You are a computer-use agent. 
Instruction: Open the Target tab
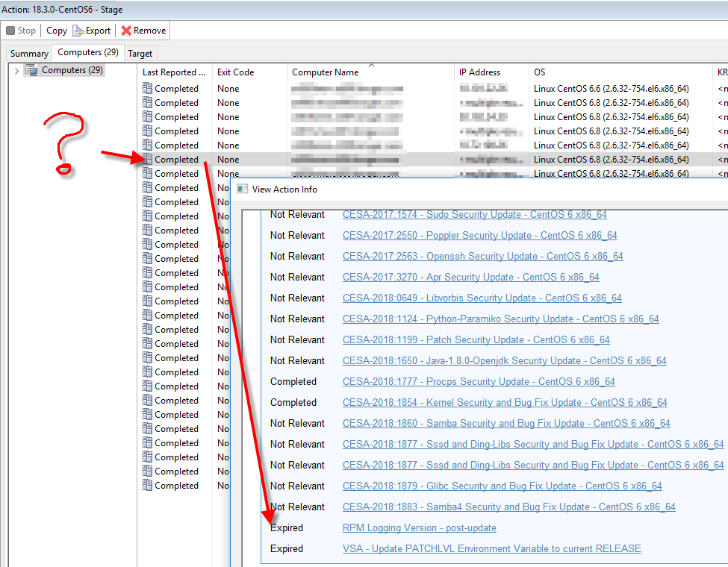pos(140,54)
